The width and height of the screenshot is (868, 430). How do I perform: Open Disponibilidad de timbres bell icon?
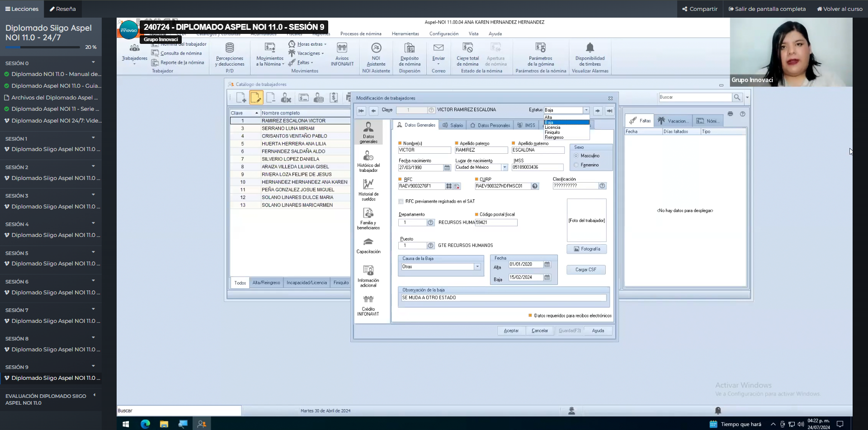pos(590,48)
